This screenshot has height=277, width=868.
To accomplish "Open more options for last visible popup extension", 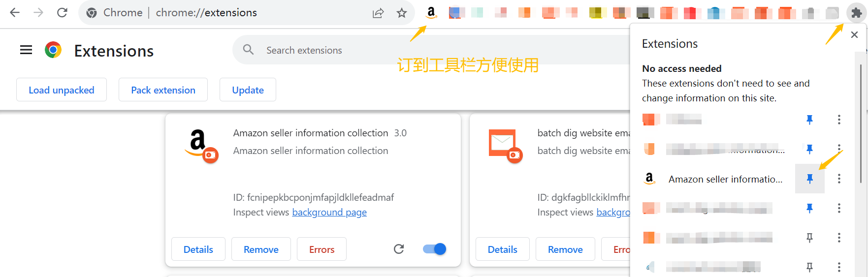I will click(x=839, y=267).
